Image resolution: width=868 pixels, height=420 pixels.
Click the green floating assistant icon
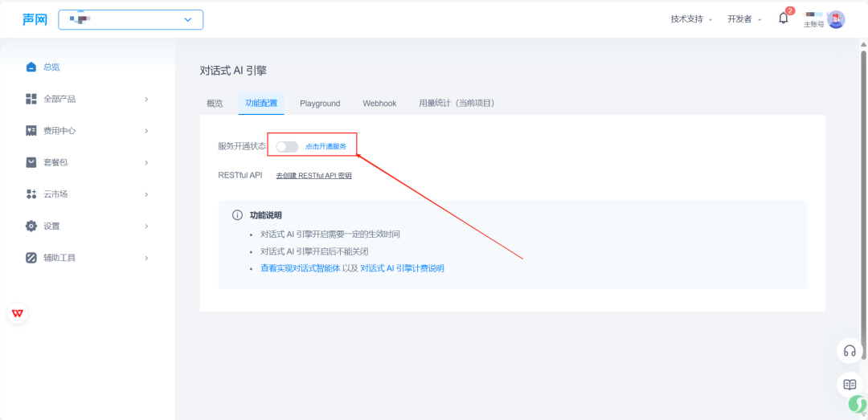click(858, 404)
